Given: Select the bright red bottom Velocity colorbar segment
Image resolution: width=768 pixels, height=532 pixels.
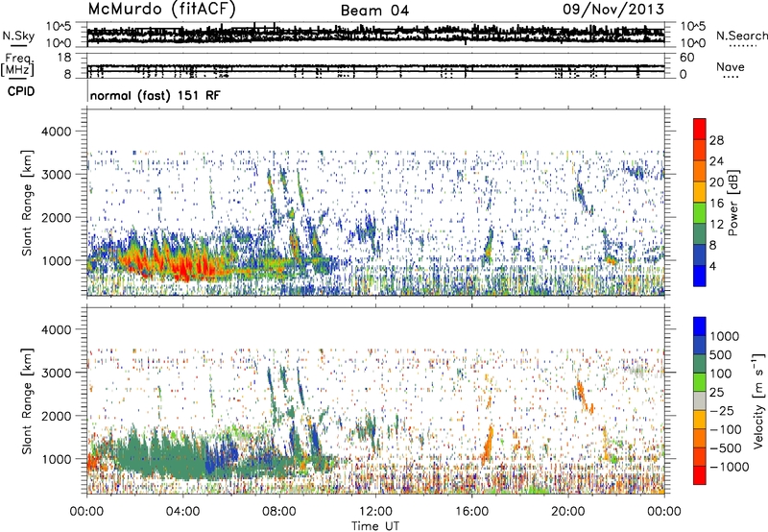Looking at the screenshot, I should click(x=700, y=475).
